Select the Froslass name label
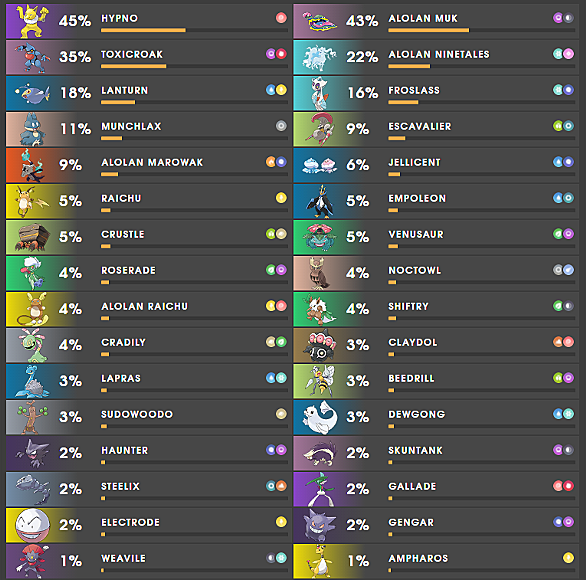The width and height of the screenshot is (586, 580). [414, 90]
